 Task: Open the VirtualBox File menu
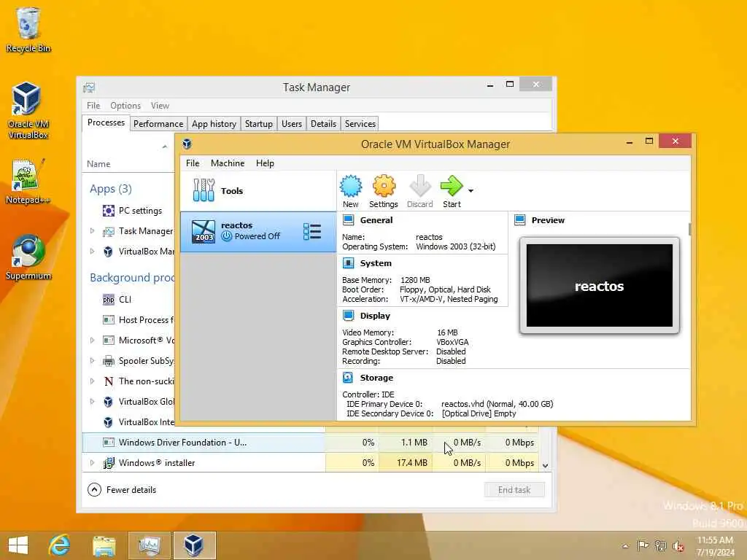[193, 163]
